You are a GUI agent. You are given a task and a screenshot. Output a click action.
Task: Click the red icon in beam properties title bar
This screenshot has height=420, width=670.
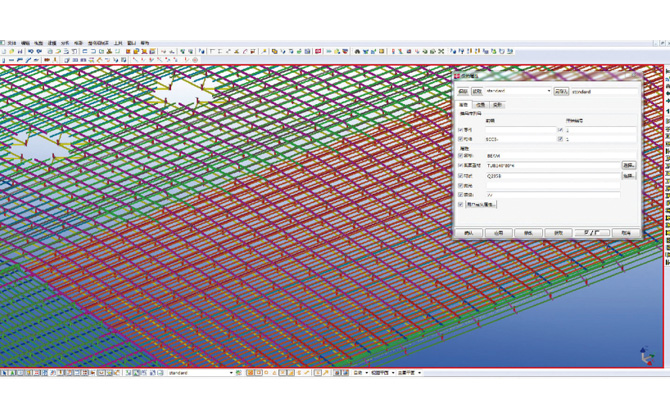tap(458, 76)
